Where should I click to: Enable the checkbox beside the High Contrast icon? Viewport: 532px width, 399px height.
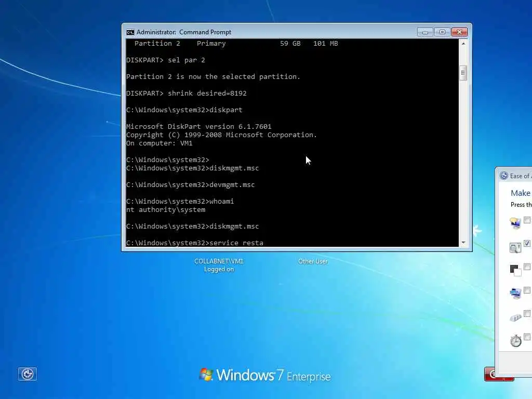[x=527, y=267]
